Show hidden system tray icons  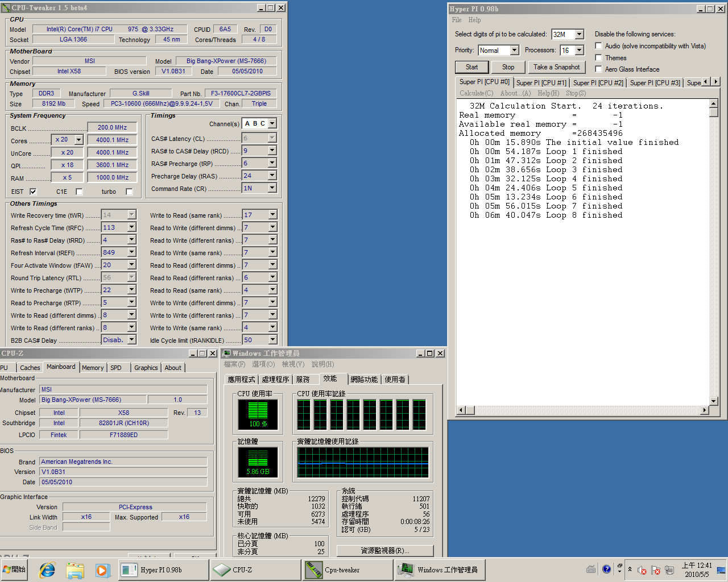pyautogui.click(x=630, y=569)
